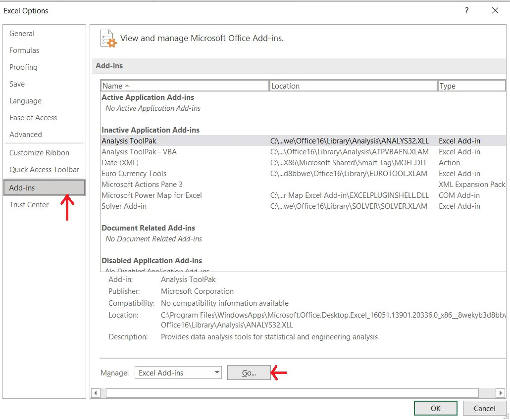
Task: Click the MOFL.DLL location cell
Action: click(349, 163)
